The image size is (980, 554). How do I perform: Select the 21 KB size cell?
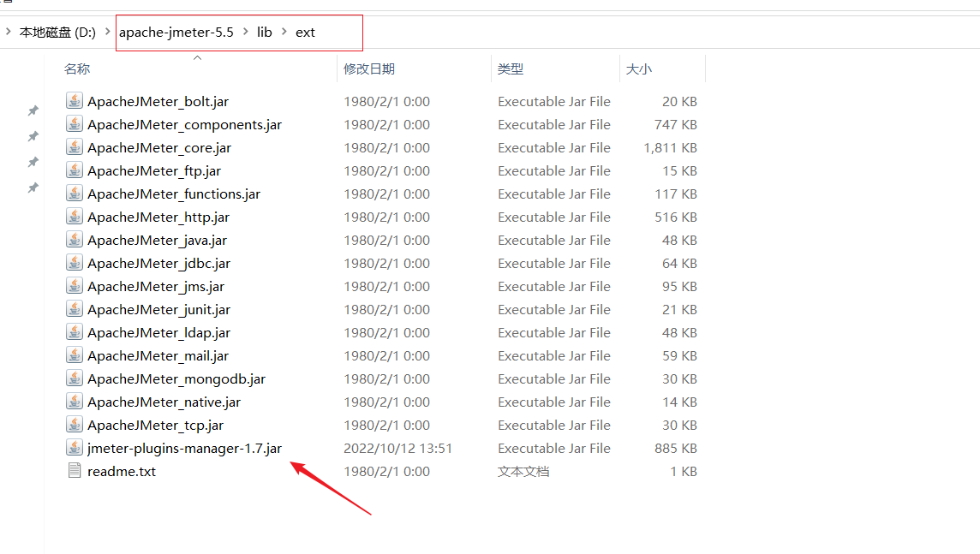click(679, 309)
